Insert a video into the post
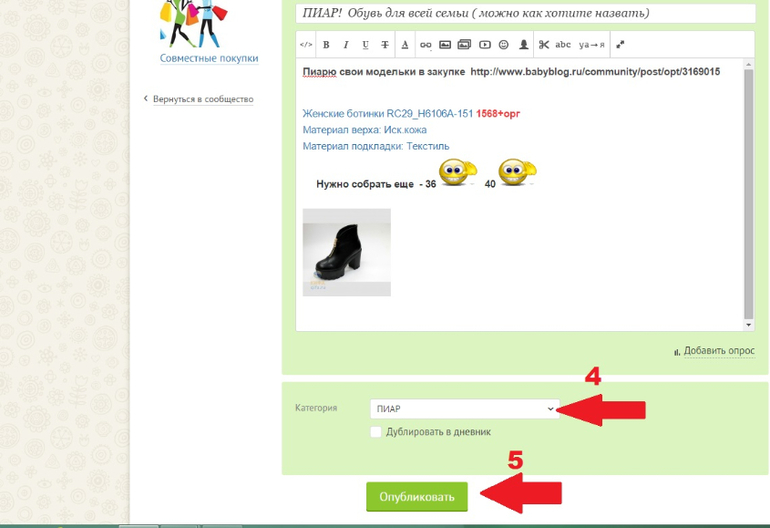 point(484,45)
